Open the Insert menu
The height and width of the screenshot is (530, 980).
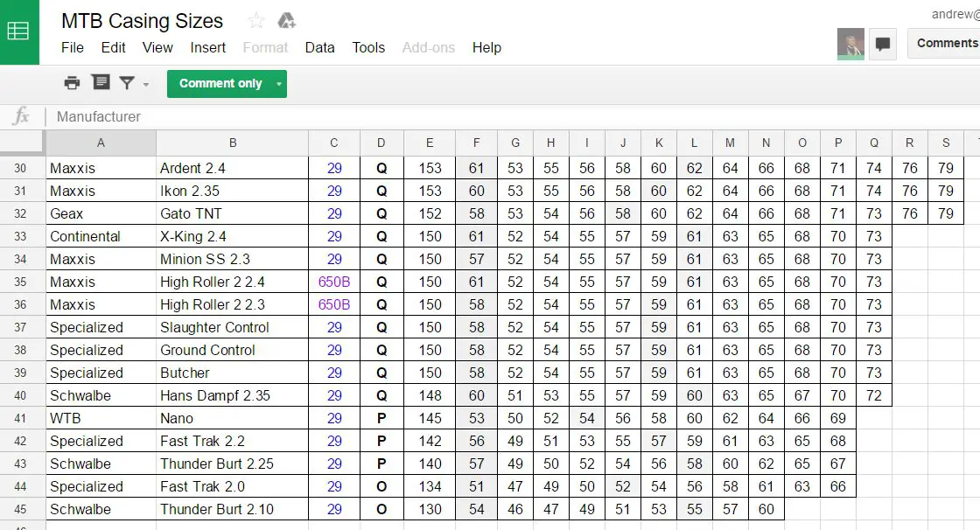(x=207, y=47)
